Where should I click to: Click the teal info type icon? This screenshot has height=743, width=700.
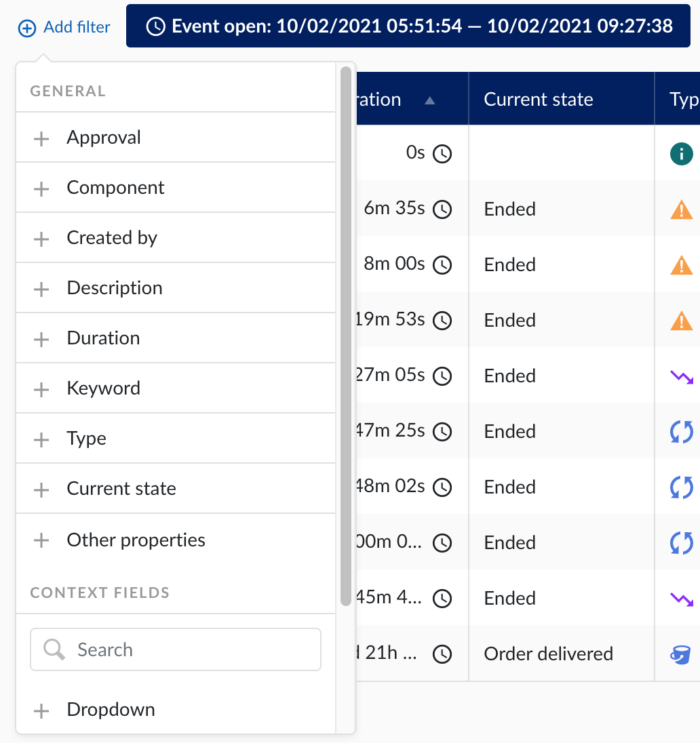pyautogui.click(x=681, y=154)
